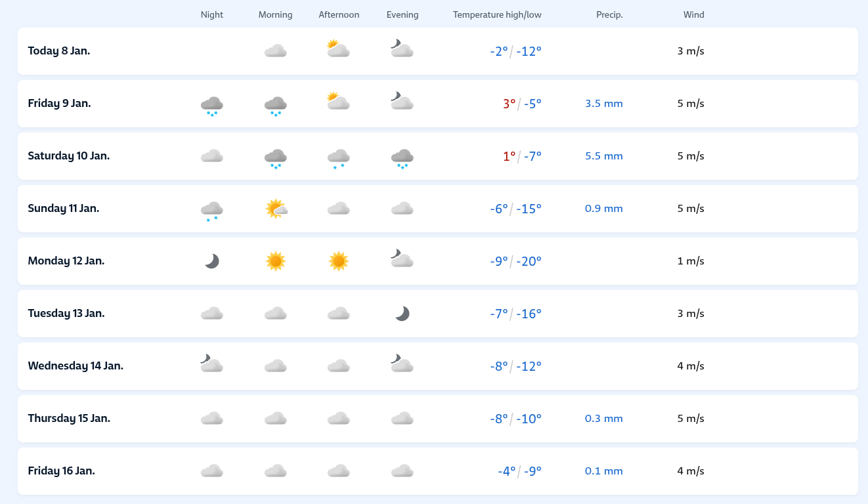The width and height of the screenshot is (868, 504).
Task: Click Monday 12 Jan. night moon icon
Action: pos(211,261)
